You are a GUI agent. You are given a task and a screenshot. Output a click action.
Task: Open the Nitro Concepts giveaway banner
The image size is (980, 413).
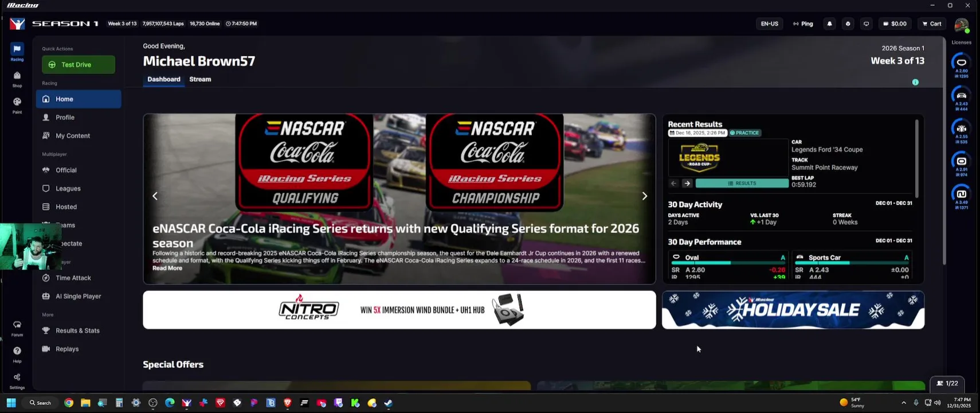click(399, 310)
